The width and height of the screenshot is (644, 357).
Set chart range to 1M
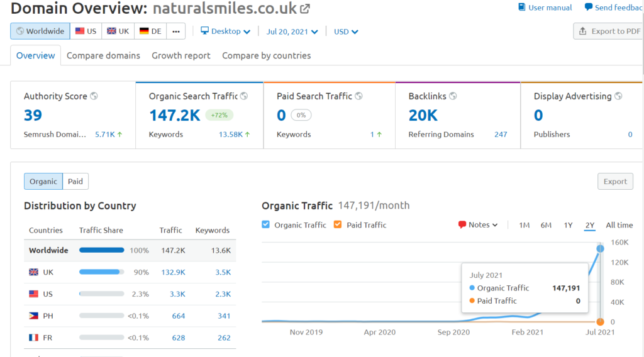coord(524,225)
